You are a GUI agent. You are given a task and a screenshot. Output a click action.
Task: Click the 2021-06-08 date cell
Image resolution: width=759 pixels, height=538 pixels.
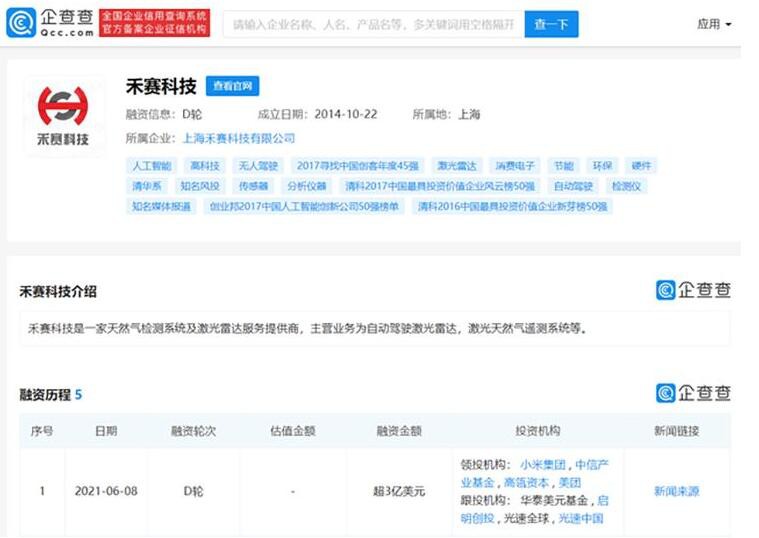click(x=106, y=492)
